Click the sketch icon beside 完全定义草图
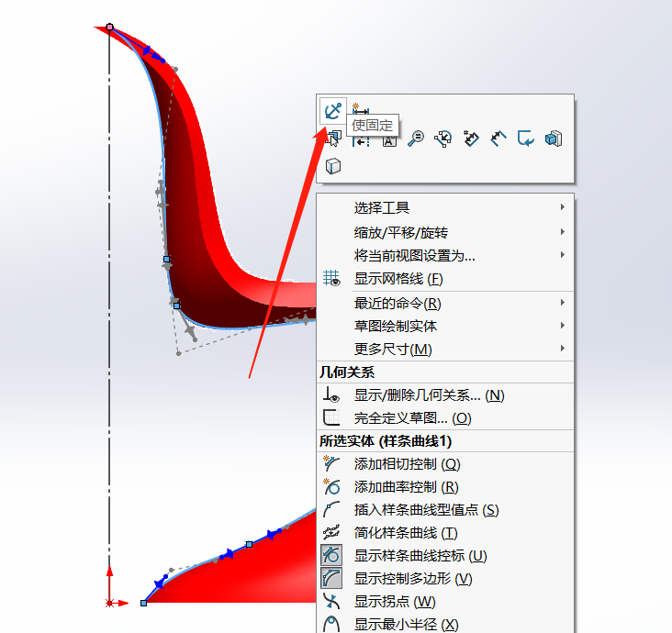672x633 pixels. coord(331,417)
